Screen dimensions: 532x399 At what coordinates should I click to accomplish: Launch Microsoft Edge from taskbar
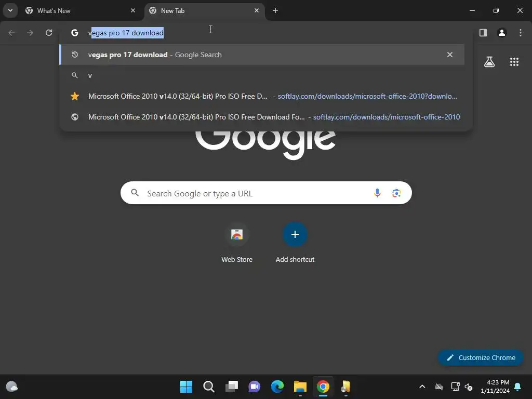(277, 387)
